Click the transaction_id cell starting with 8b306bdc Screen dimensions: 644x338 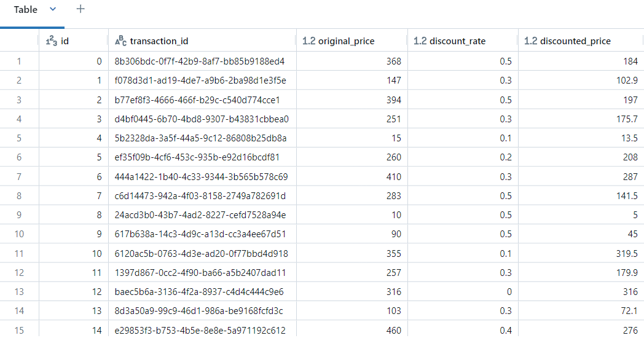point(199,61)
